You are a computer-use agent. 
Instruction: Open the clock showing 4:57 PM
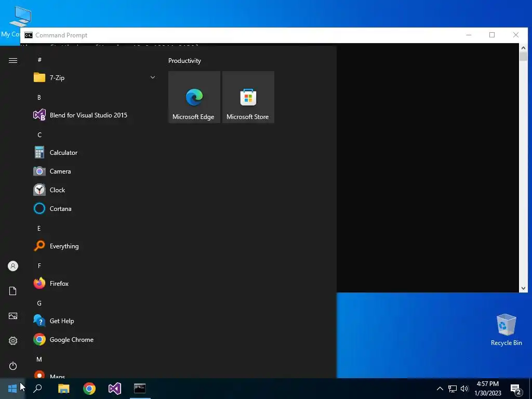tap(488, 389)
